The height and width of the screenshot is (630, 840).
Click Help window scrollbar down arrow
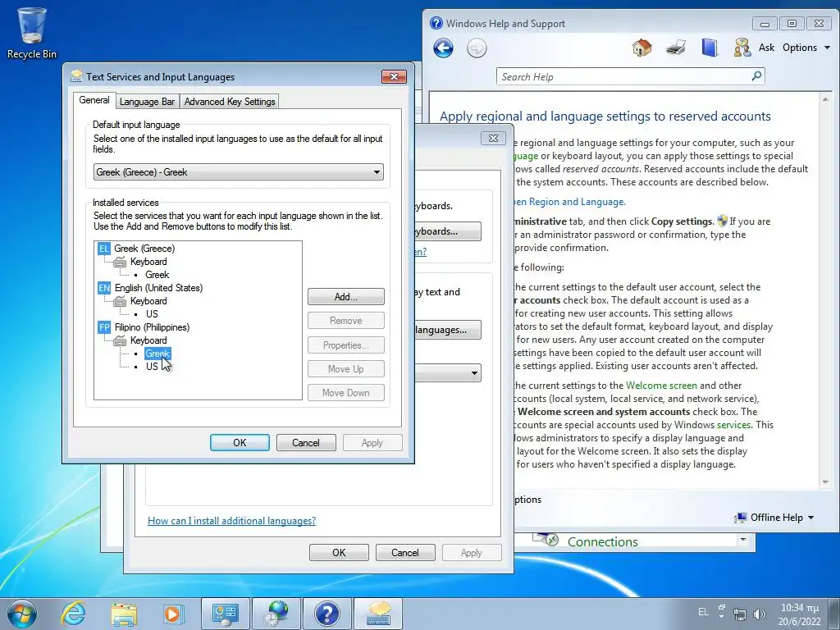tap(825, 482)
